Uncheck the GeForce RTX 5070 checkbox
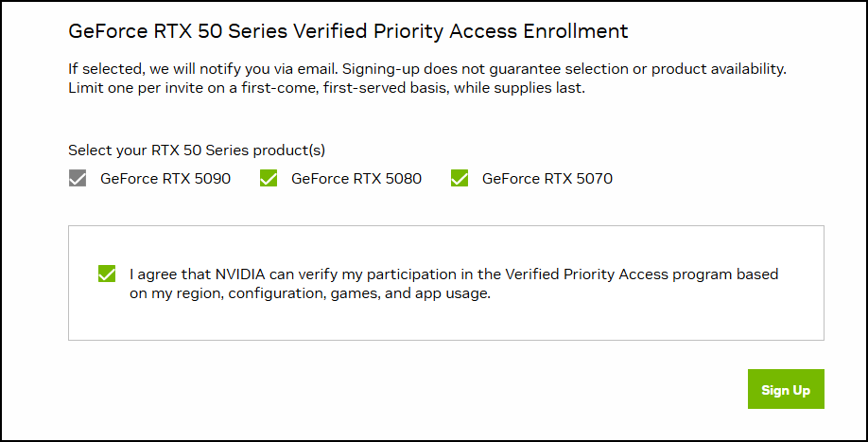 pos(460,178)
